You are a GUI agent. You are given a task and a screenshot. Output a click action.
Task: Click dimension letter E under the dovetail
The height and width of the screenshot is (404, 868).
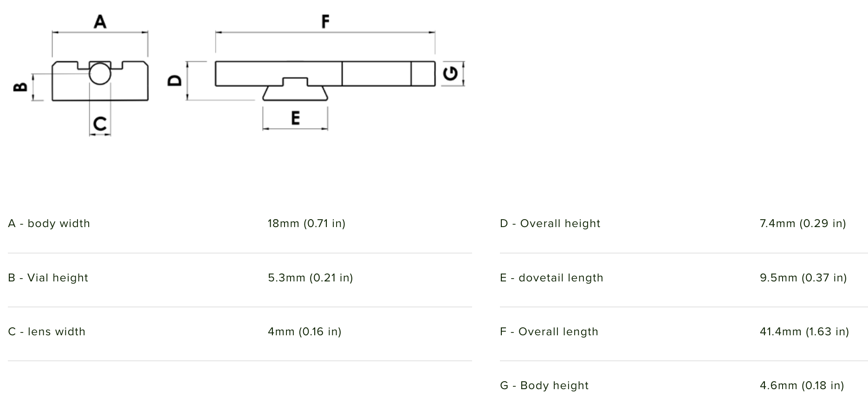pos(295,118)
